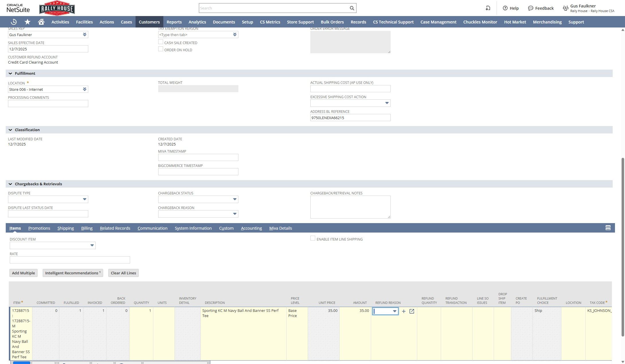The image size is (625, 364).
Task: Open the Create New icon in header
Action: pos(488,8)
